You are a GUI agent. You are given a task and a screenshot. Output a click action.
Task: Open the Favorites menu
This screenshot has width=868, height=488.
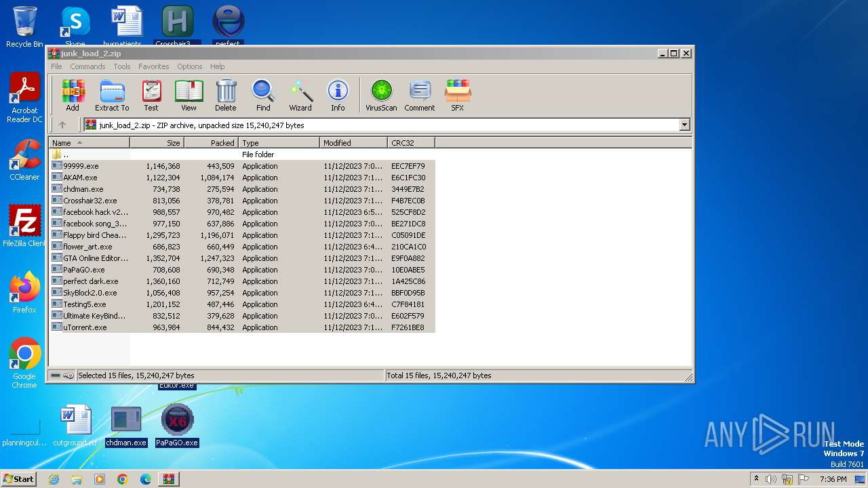(x=154, y=66)
